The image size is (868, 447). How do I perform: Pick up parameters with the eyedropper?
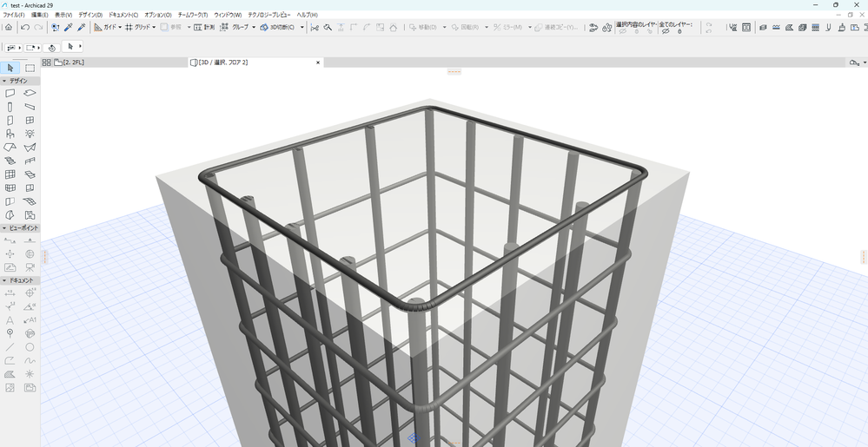click(69, 27)
